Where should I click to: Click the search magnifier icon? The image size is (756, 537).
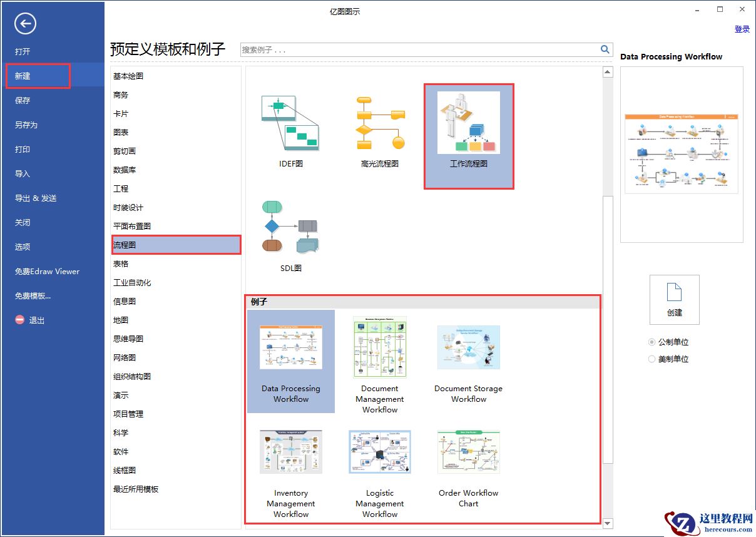click(x=605, y=49)
